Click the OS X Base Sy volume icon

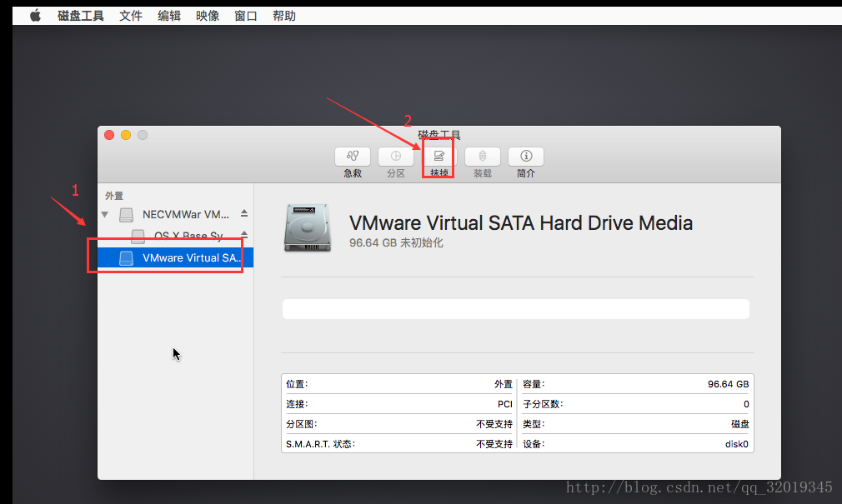(138, 236)
